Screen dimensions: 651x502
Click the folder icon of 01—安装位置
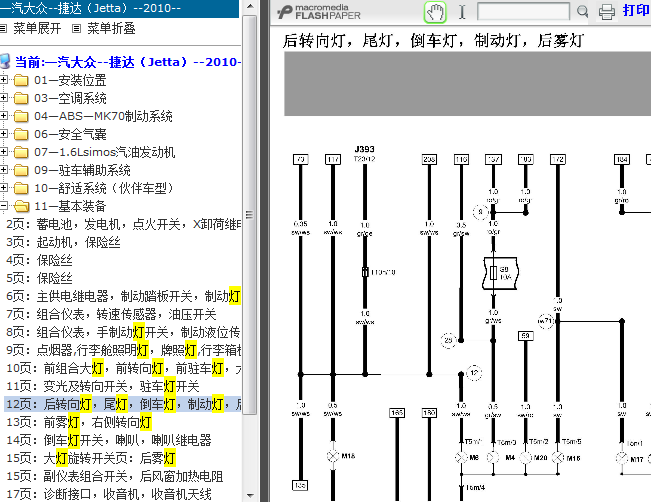[21, 80]
